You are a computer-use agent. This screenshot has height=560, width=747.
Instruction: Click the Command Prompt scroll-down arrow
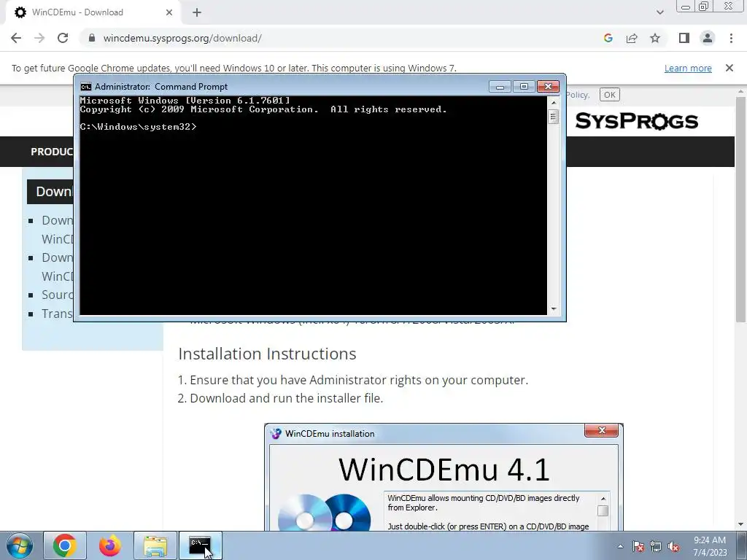pos(553,308)
